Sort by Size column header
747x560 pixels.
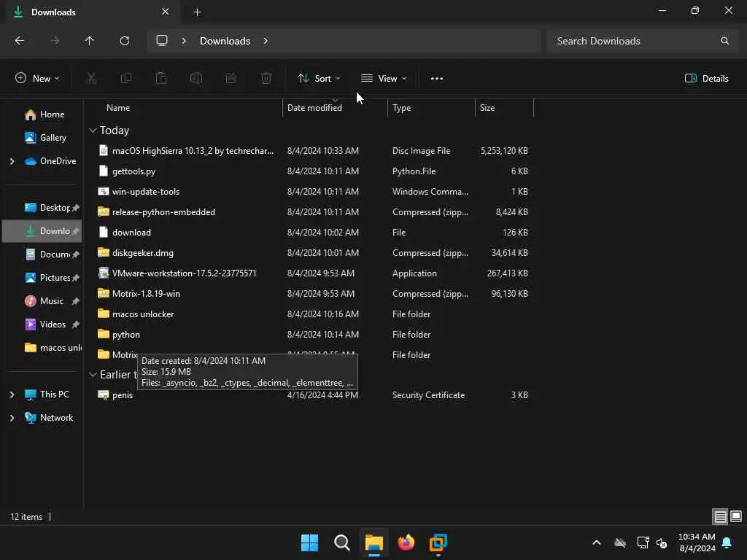coord(505,108)
